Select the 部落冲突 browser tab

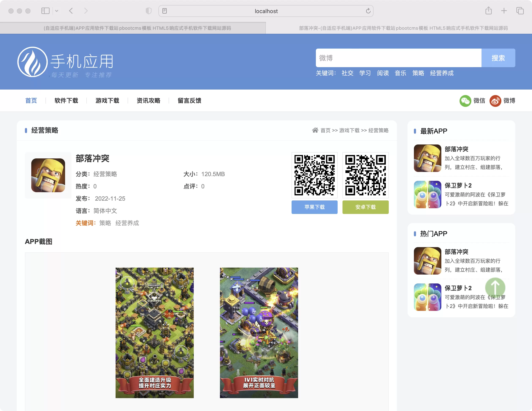pos(399,28)
